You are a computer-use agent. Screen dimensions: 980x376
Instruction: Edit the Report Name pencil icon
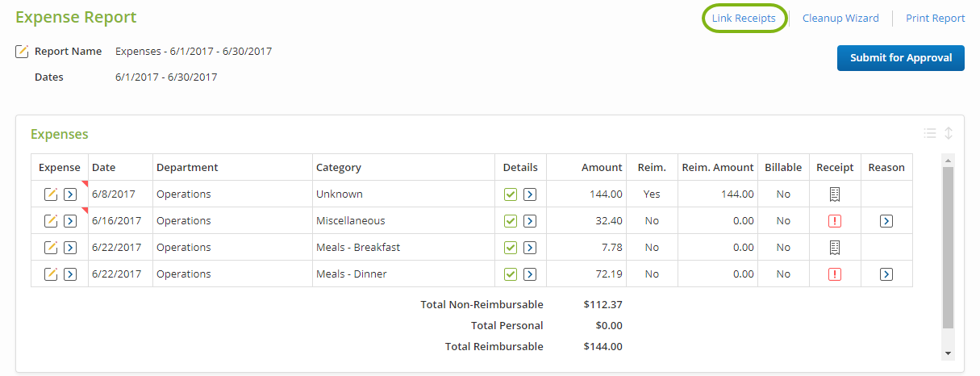pos(23,52)
